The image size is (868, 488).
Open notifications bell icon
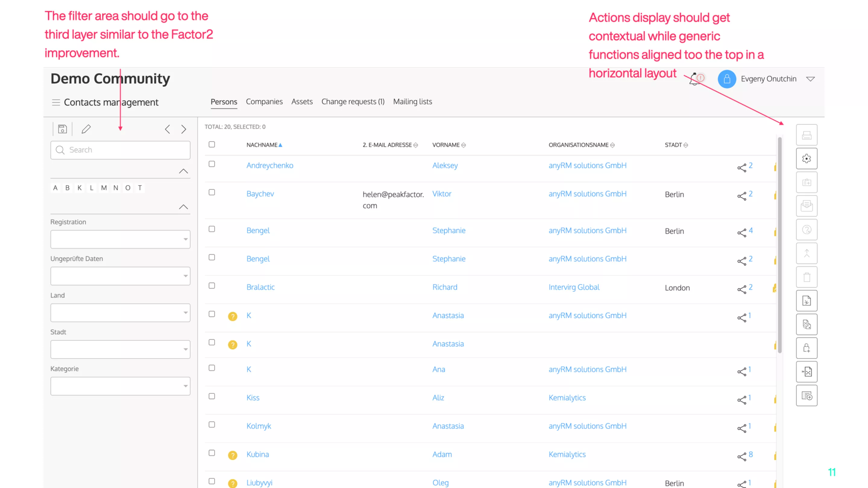[694, 79]
